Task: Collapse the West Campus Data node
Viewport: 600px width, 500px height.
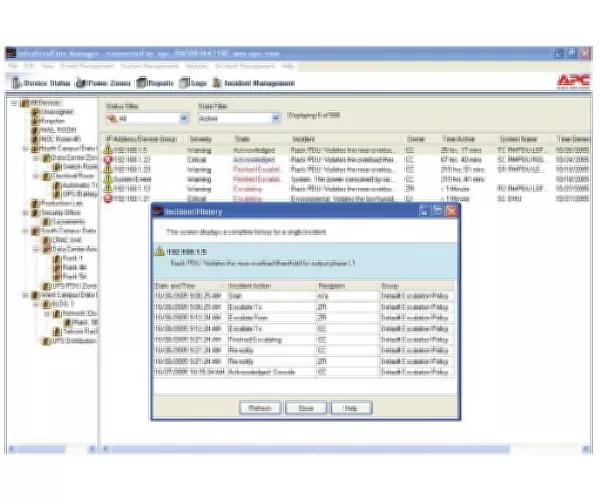Action: click(25, 295)
